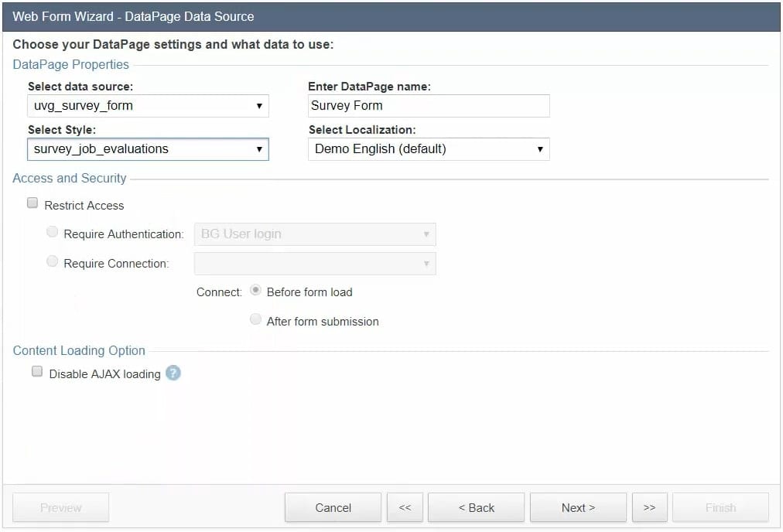Check the Disable AJAX loading option

point(37,373)
